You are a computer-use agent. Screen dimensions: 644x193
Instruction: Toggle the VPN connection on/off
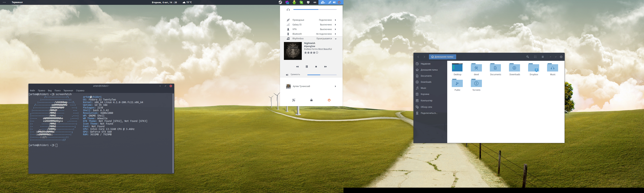(x=311, y=29)
